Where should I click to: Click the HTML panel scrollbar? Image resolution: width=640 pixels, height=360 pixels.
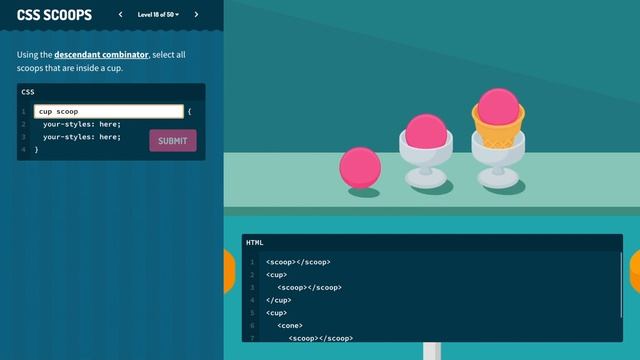click(621, 285)
